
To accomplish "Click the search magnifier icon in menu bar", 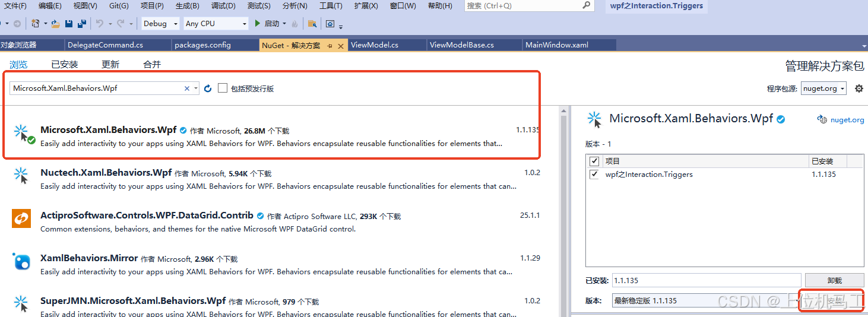I will point(585,5).
